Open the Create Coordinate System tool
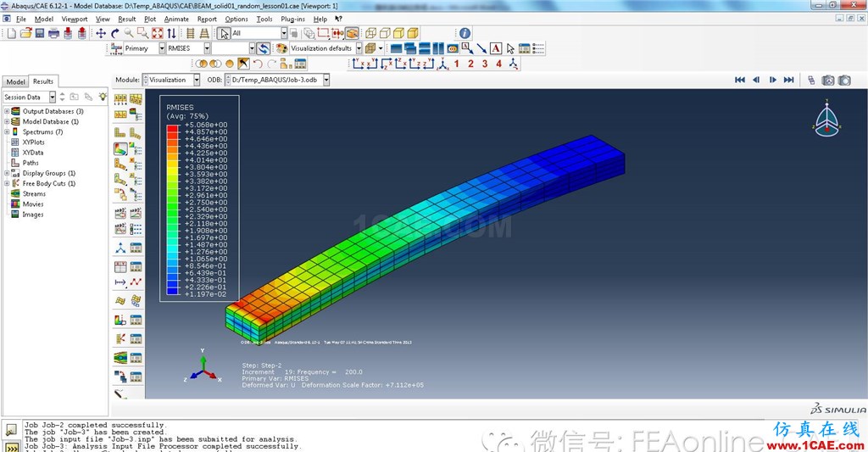The width and height of the screenshot is (868, 452). click(120, 248)
